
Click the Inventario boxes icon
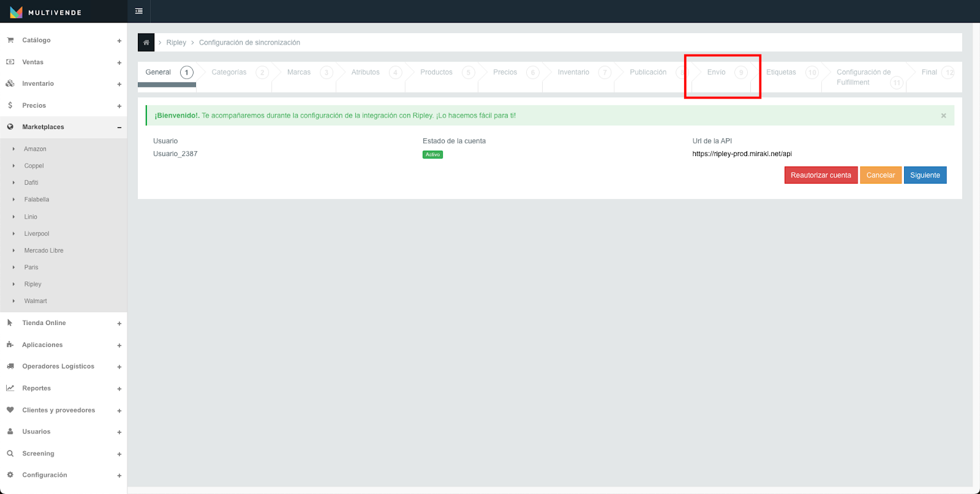coord(10,83)
